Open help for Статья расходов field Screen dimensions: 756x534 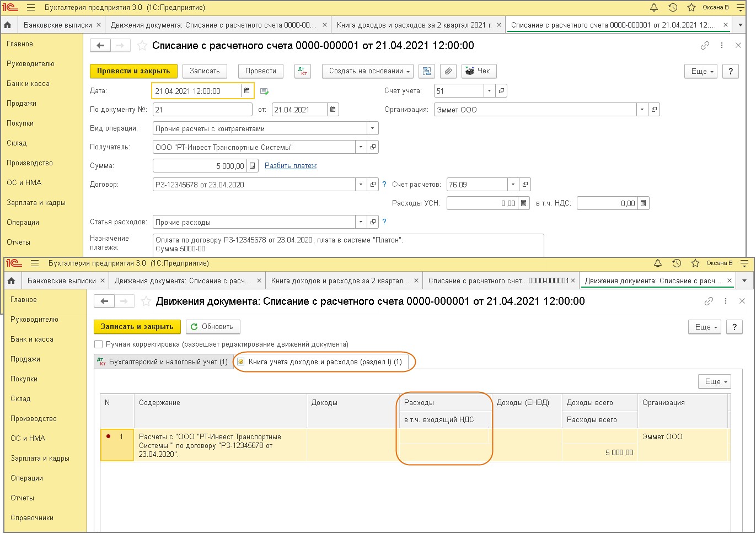[384, 222]
